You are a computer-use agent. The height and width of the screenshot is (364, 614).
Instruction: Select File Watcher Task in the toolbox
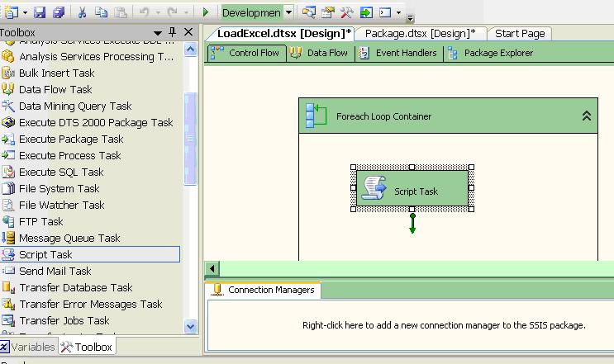point(90,205)
